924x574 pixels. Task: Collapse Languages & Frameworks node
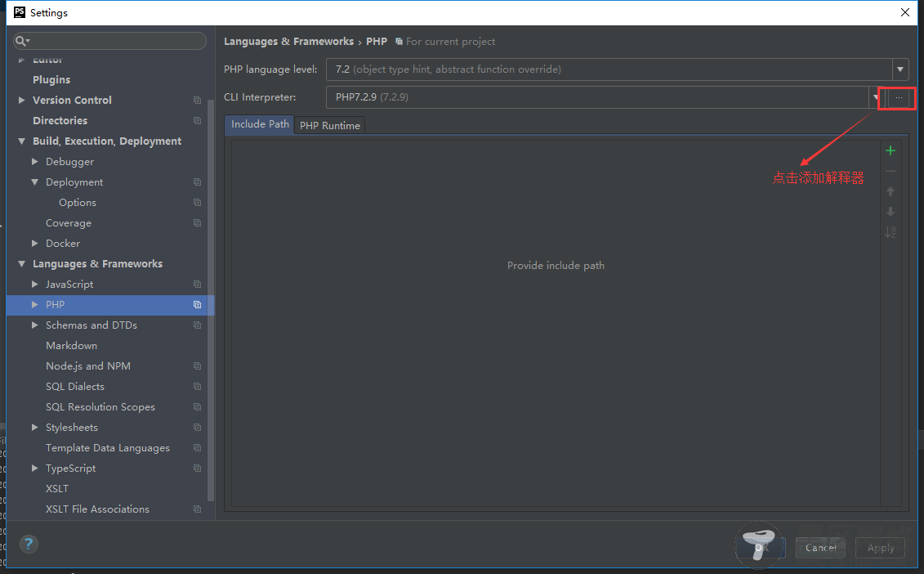pos(22,264)
